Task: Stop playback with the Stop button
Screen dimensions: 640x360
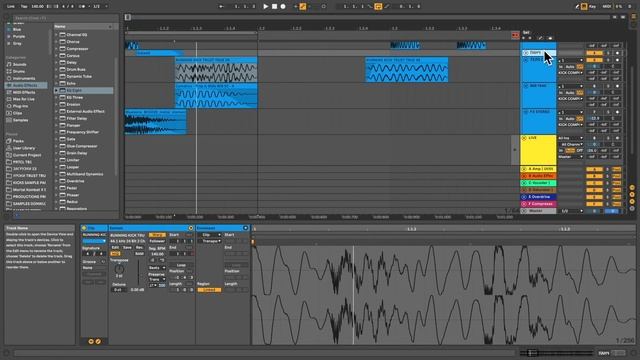Action: [x=274, y=7]
